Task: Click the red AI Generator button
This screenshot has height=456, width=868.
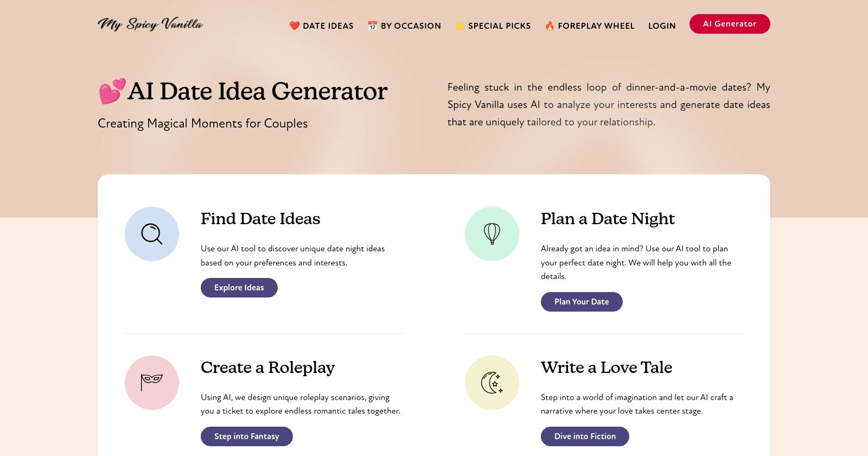Action: point(730,24)
